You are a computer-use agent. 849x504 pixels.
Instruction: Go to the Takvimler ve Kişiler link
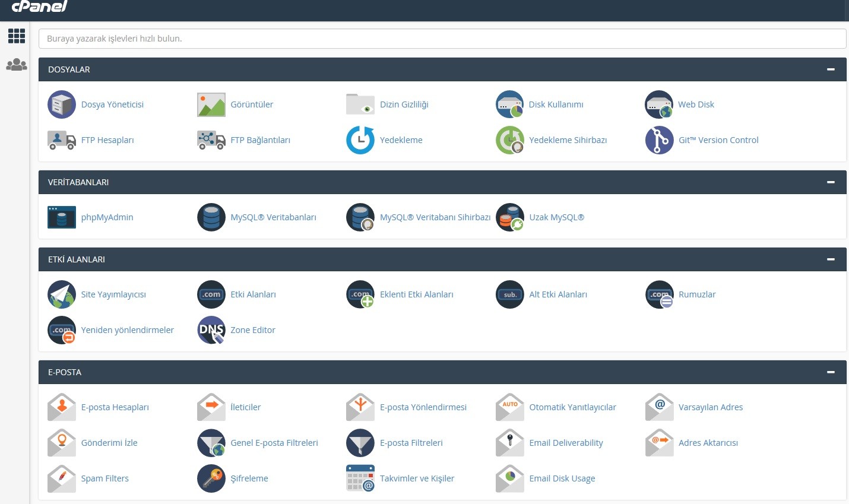tap(417, 478)
